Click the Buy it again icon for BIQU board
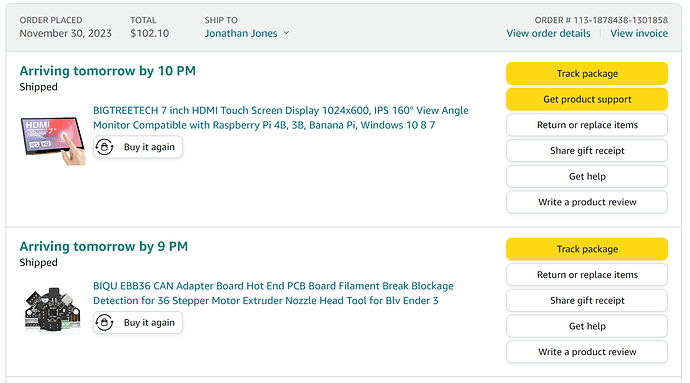This screenshot has height=383, width=690. pyautogui.click(x=104, y=323)
